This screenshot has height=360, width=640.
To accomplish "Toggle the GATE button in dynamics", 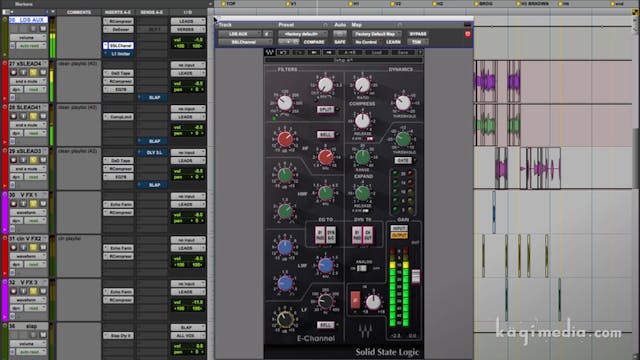I will coord(403,160).
